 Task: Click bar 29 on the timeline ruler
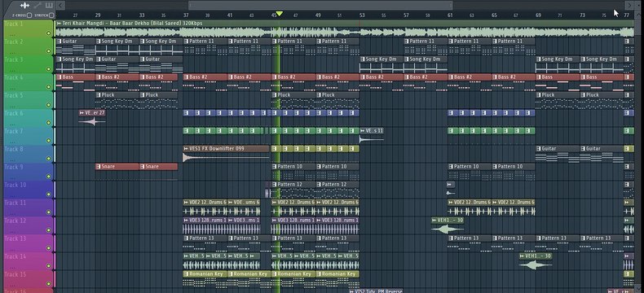[x=98, y=15]
